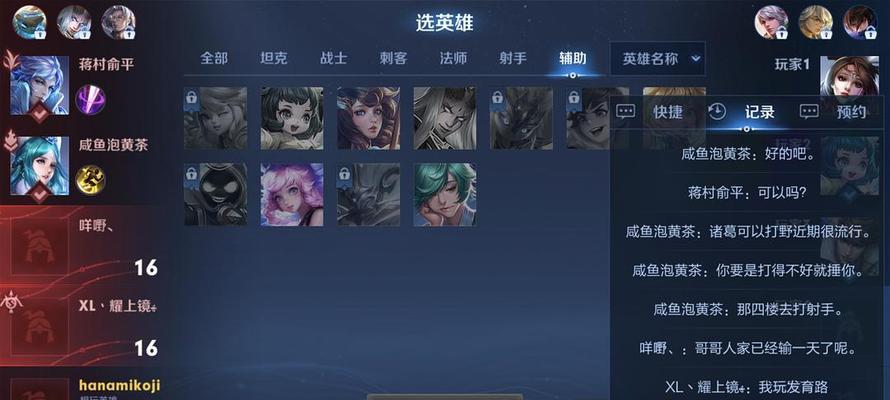
Task: Switch to the 全部 hero tab
Action: click(x=214, y=58)
